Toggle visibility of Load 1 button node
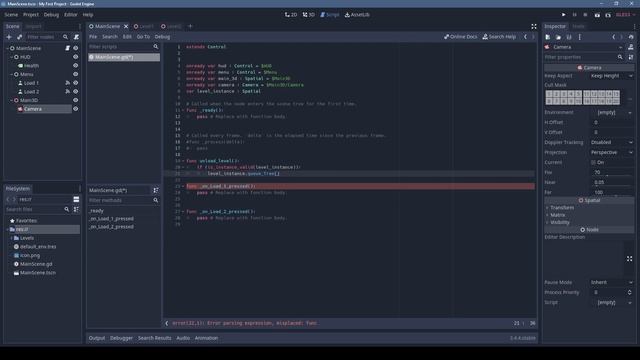Viewport: 640px width, 360px height. tap(76, 83)
